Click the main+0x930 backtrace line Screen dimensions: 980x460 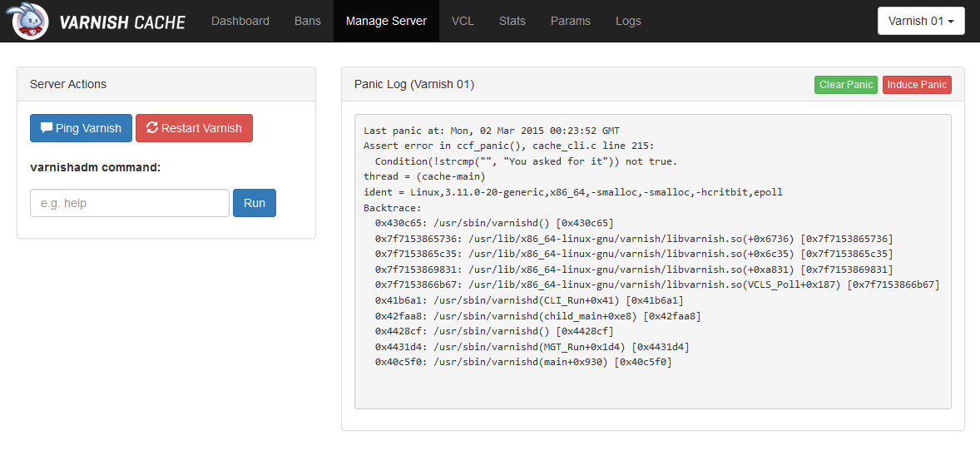(523, 363)
